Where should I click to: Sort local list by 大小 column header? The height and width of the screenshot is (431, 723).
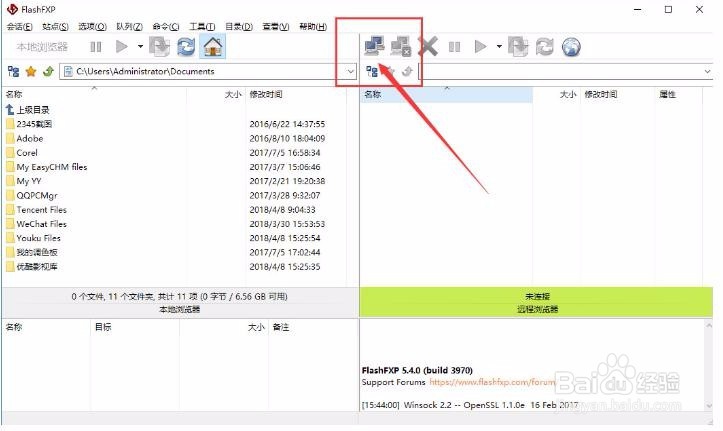tap(216, 94)
